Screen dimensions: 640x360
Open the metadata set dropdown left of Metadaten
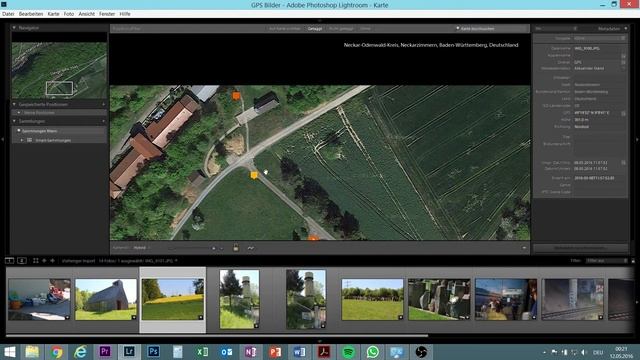click(556, 29)
